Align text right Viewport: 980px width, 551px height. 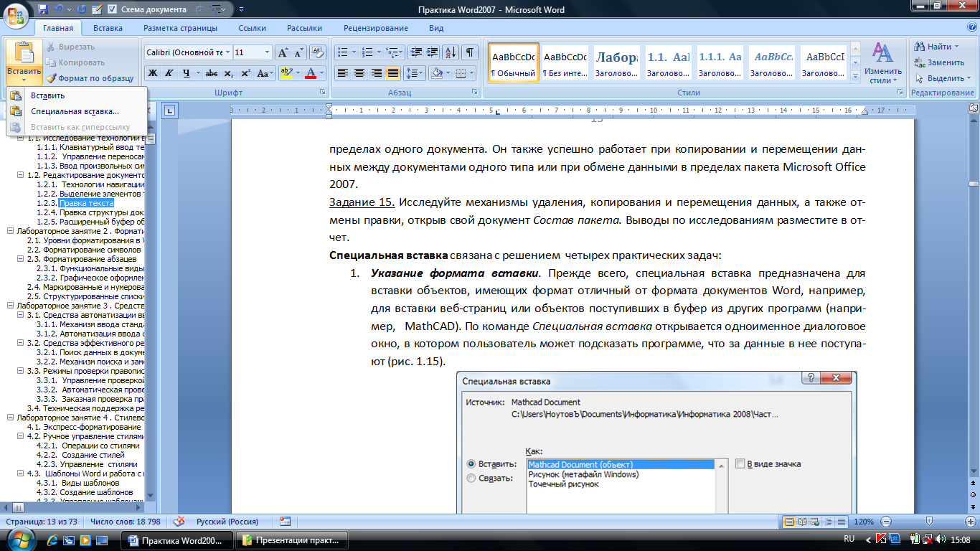pyautogui.click(x=376, y=73)
